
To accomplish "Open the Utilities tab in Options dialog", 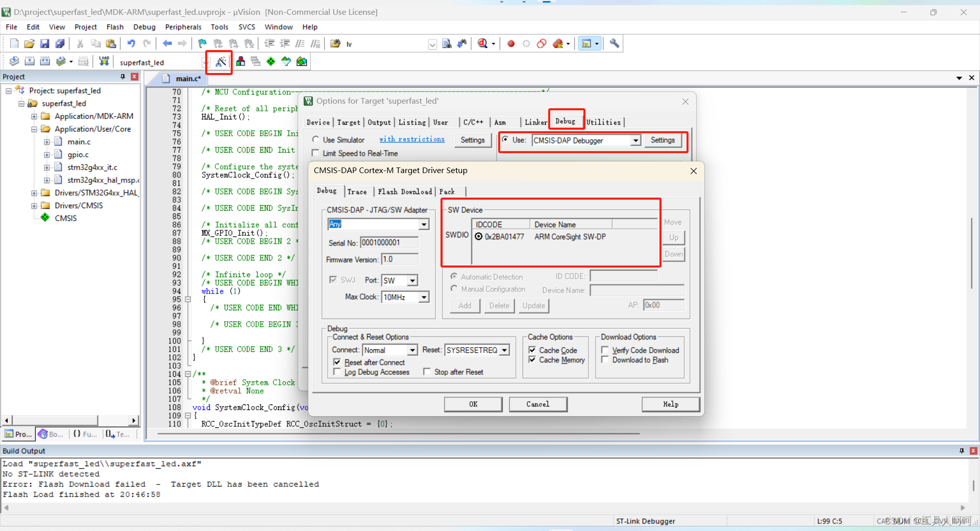I will 604,122.
